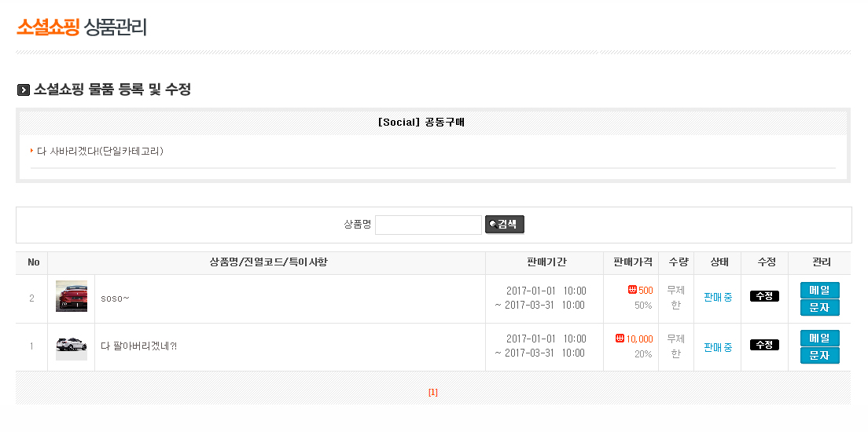Open the white car product thumbnail
Image resolution: width=868 pixels, height=432 pixels.
pos(72,346)
